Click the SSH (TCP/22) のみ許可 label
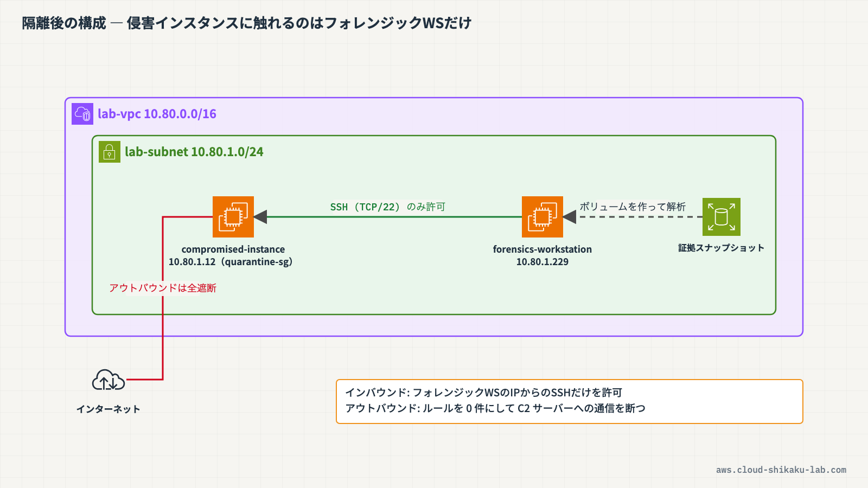This screenshot has width=868, height=488. (x=388, y=207)
